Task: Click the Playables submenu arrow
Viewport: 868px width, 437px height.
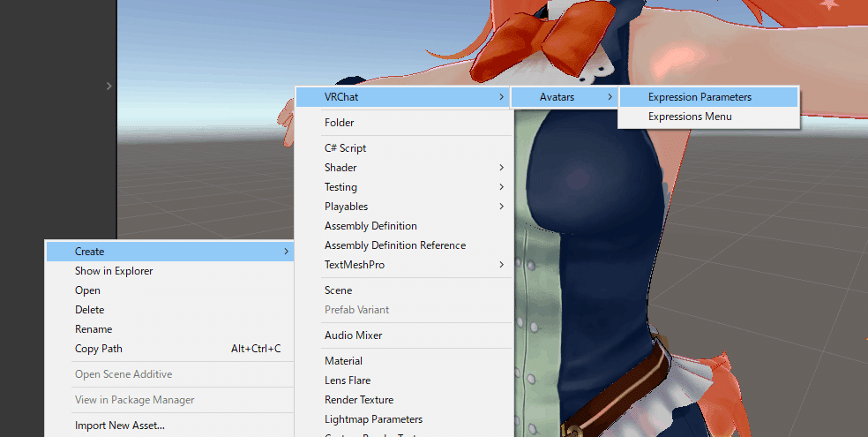Action: pyautogui.click(x=501, y=207)
